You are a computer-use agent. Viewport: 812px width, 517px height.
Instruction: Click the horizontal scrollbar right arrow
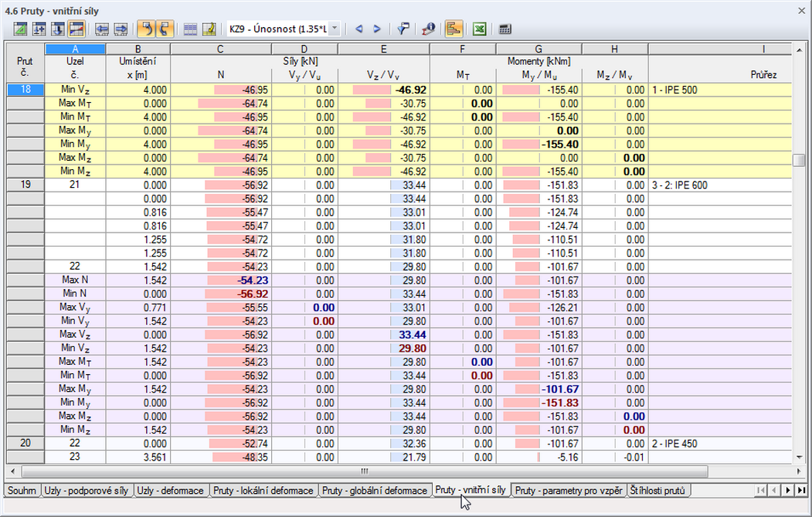point(799,471)
